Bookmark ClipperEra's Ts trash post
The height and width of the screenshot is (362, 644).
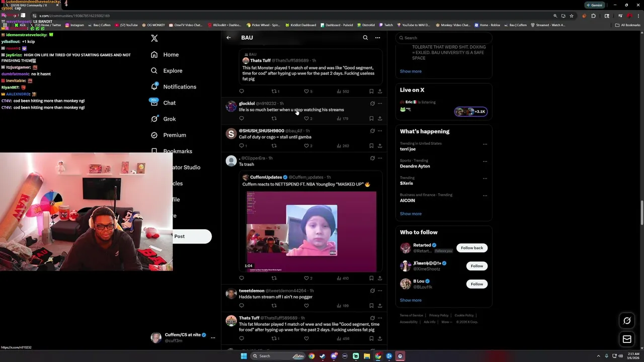[371, 278]
